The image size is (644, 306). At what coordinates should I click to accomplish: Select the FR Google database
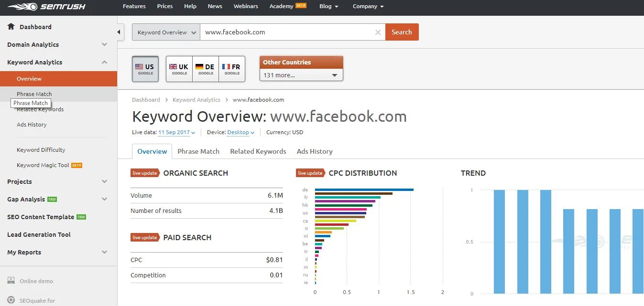coord(232,69)
